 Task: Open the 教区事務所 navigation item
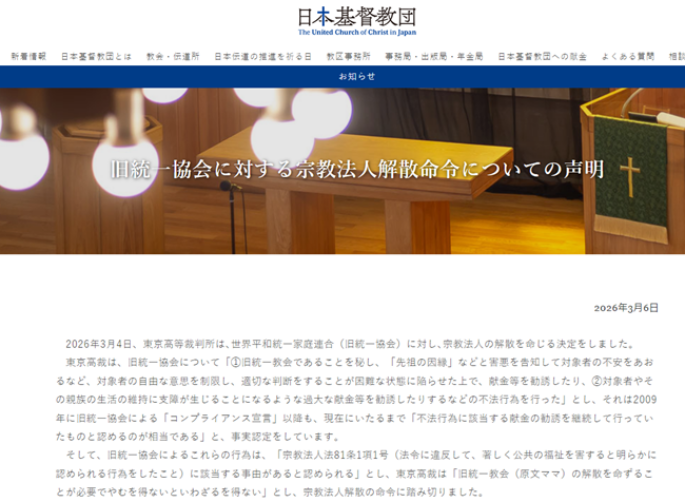348,56
